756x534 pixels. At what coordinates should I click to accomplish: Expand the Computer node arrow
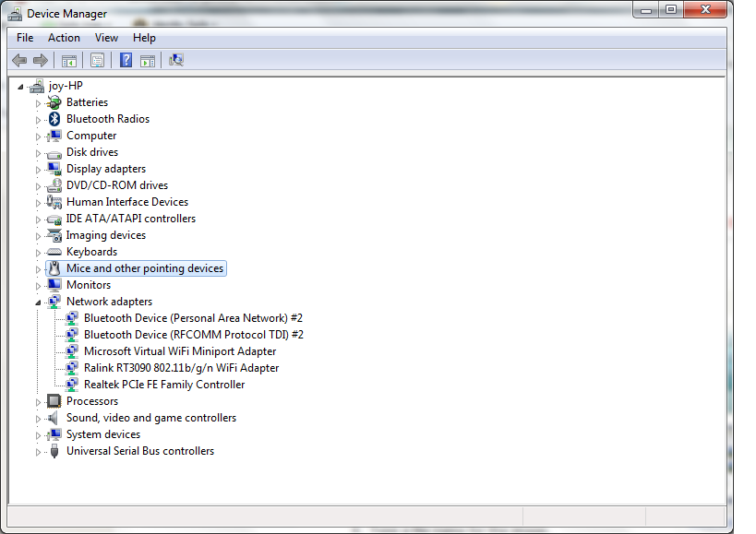pos(38,136)
